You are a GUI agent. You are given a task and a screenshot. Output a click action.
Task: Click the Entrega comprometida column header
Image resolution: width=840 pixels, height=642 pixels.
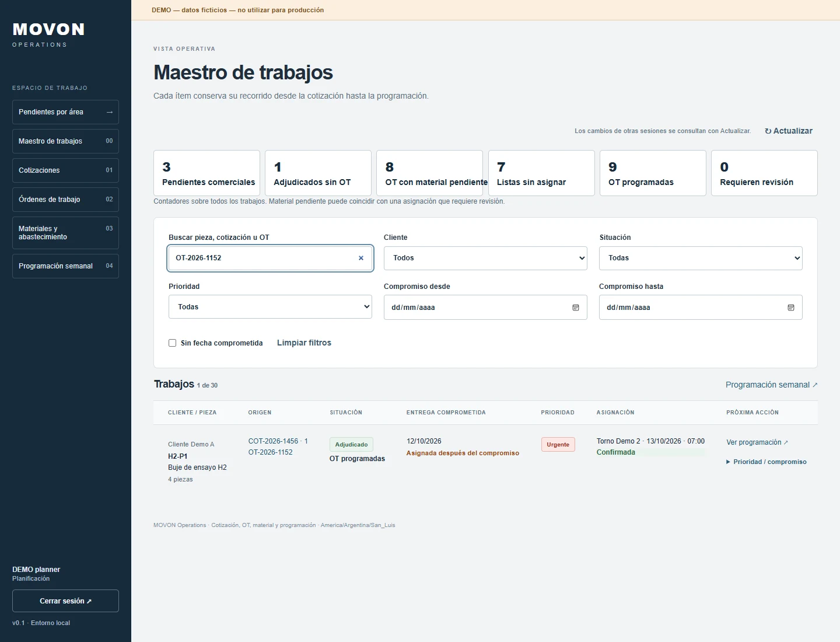pyautogui.click(x=446, y=413)
